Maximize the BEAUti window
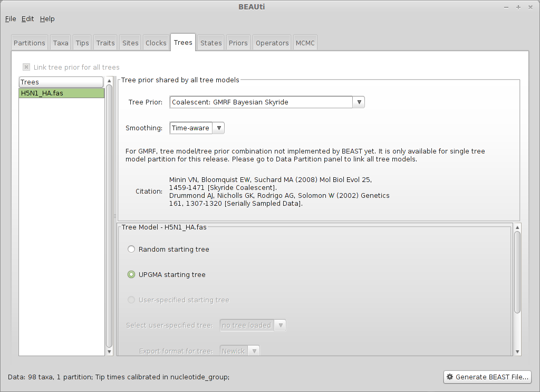 coord(518,7)
